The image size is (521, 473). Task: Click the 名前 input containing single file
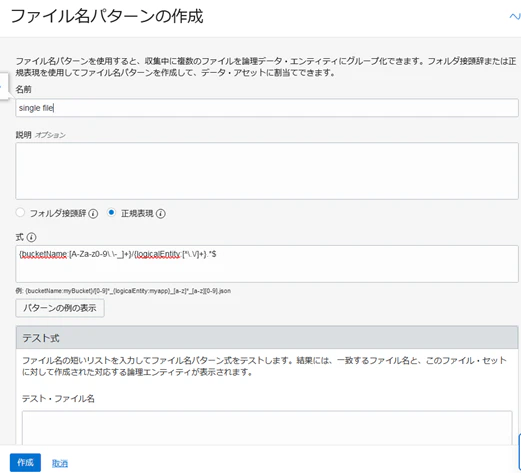[x=267, y=108]
